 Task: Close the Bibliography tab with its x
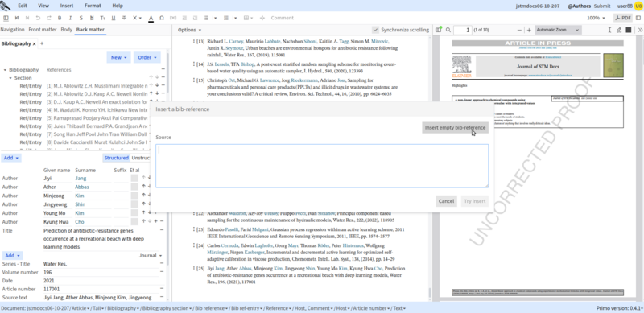tap(35, 43)
